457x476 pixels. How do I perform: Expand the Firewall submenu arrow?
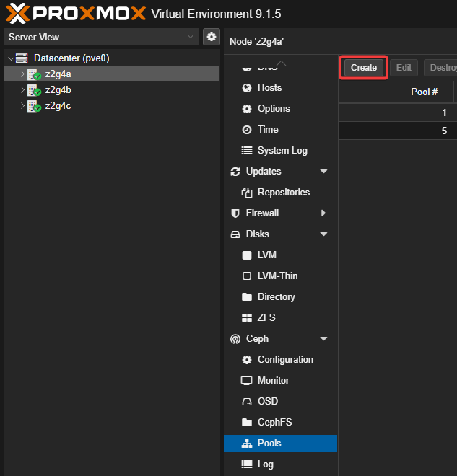[323, 213]
